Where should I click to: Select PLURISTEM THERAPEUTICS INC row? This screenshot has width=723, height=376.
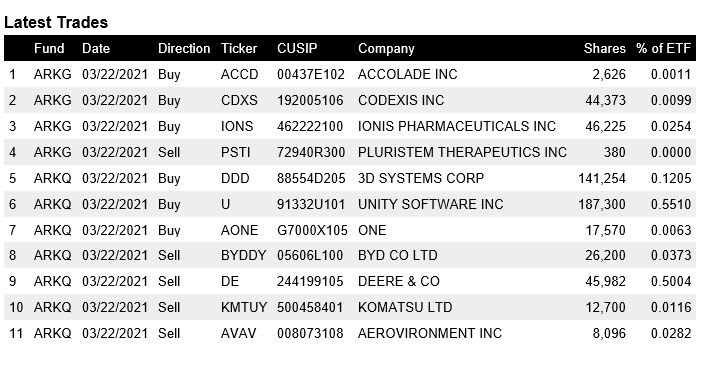pos(350,152)
